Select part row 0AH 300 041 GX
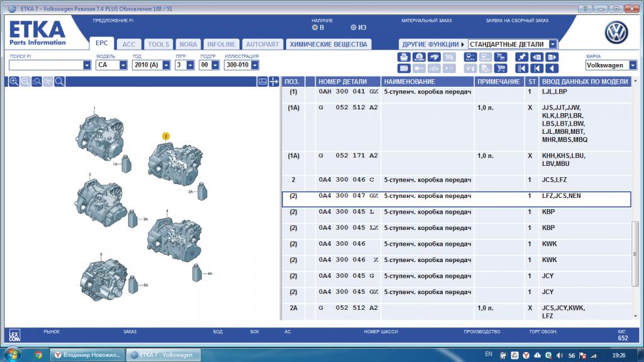Screen dimensions: 644x362 (x=457, y=94)
